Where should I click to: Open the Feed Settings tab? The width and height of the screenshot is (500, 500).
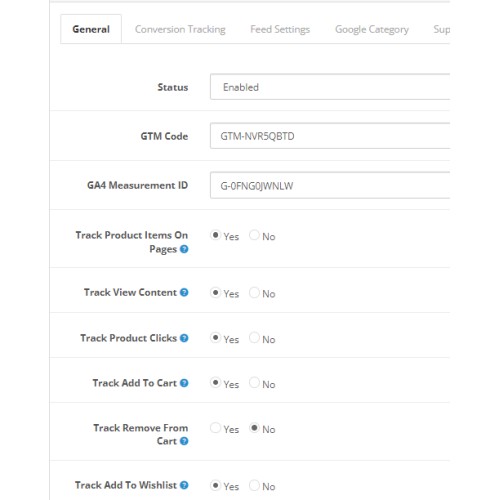coord(280,29)
